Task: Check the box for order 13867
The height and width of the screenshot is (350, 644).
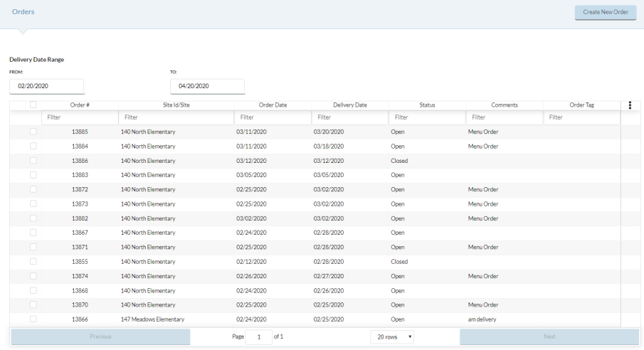Action: 33,233
